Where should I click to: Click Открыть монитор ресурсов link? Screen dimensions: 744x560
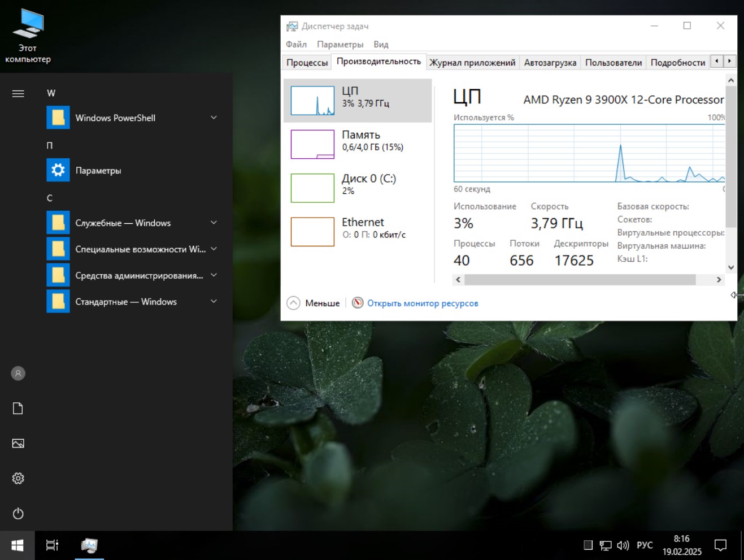point(423,303)
